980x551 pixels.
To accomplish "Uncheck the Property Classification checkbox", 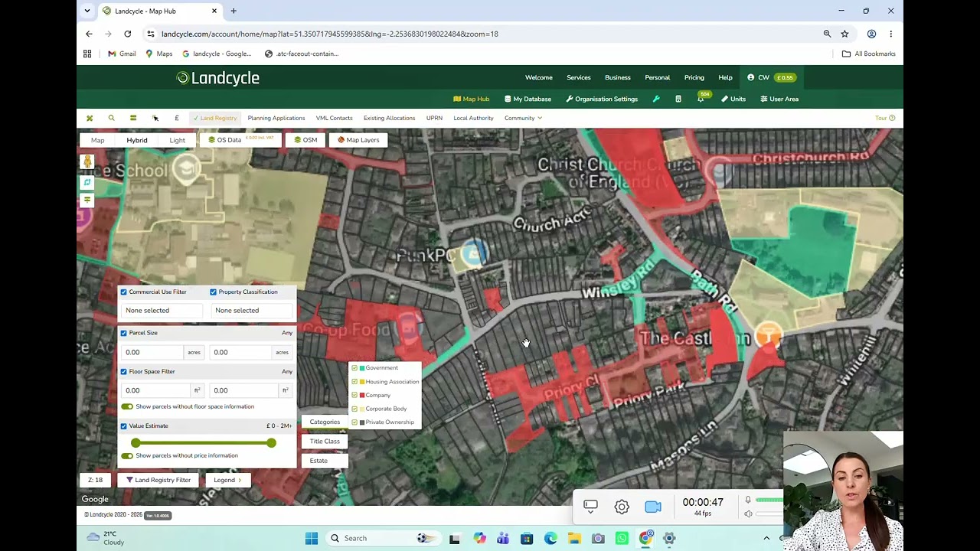I will pos(213,292).
